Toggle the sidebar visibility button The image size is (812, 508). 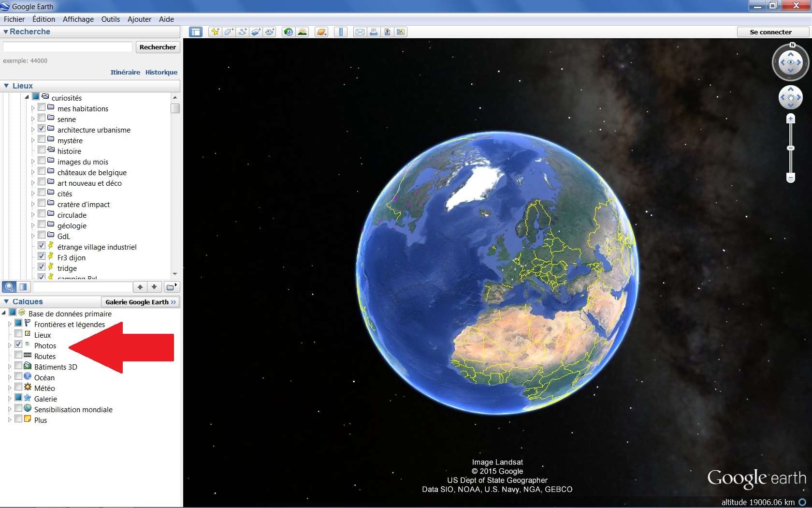click(x=196, y=32)
